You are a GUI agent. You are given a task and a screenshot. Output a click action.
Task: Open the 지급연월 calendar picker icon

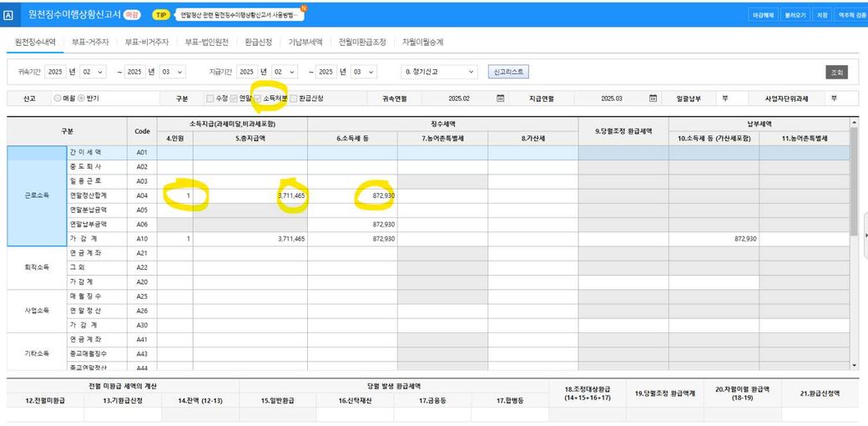pos(653,98)
